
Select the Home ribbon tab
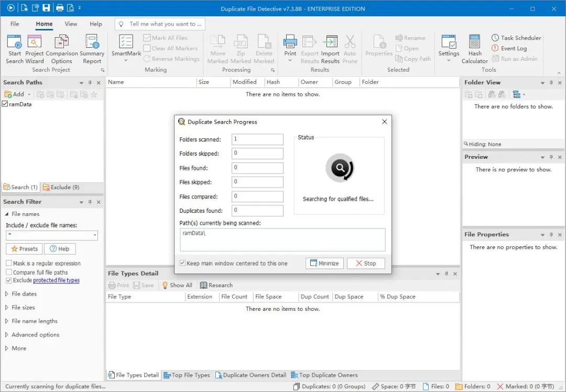(44, 24)
